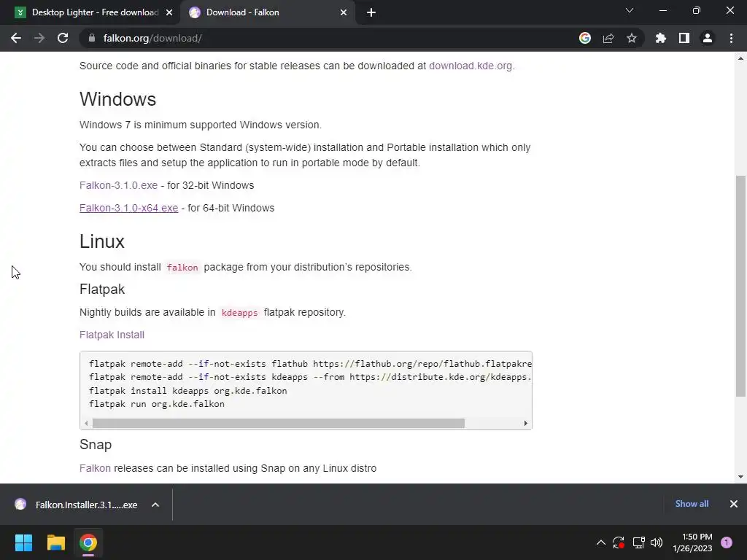Open the Chrome profile menu

click(x=708, y=38)
